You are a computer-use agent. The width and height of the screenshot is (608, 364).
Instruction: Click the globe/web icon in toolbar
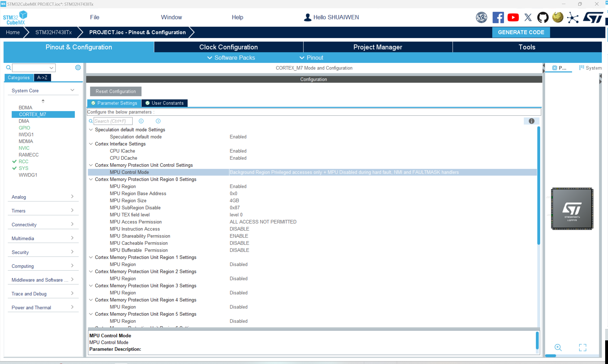point(557,17)
